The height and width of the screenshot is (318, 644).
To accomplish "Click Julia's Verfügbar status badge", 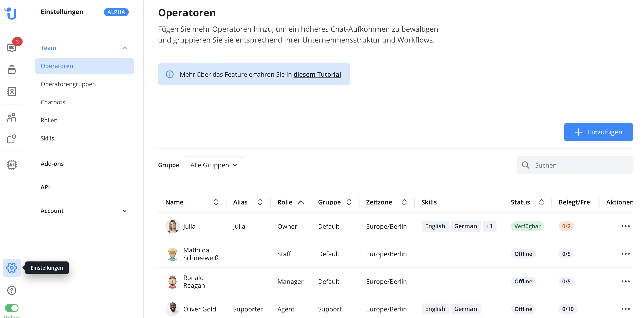I will click(x=527, y=226).
